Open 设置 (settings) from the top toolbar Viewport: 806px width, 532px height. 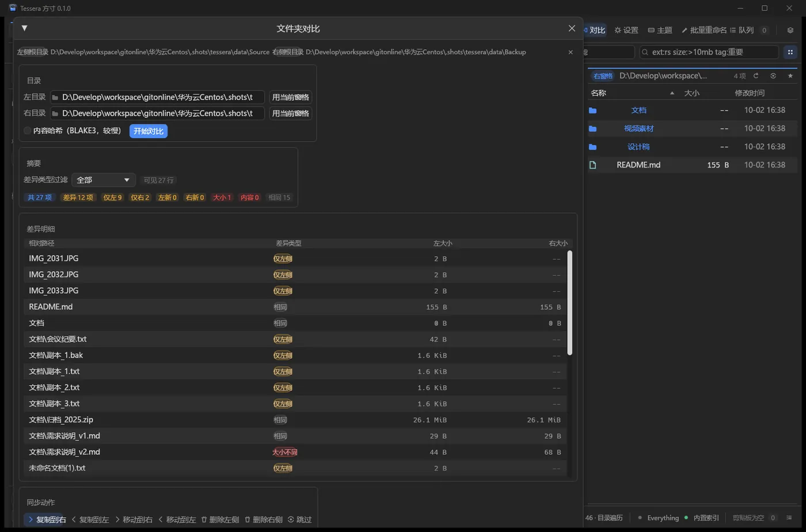(626, 30)
